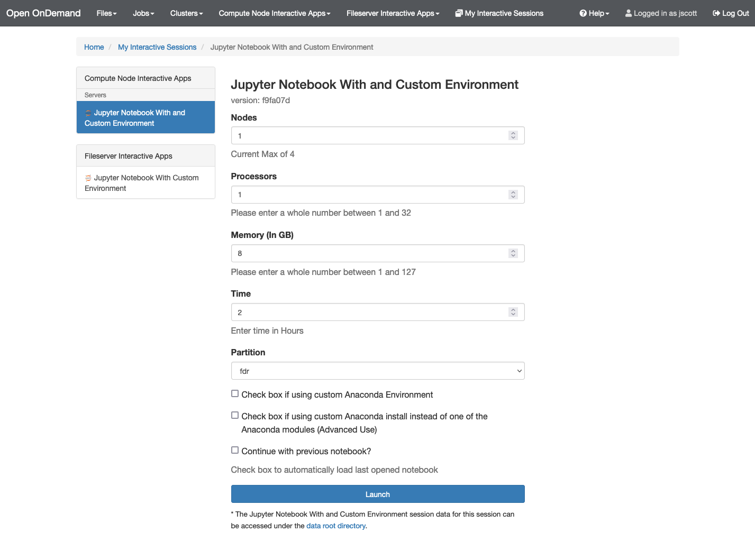755x560 pixels.
Task: Check the custom Anaconda Environment box
Action: [x=235, y=393]
